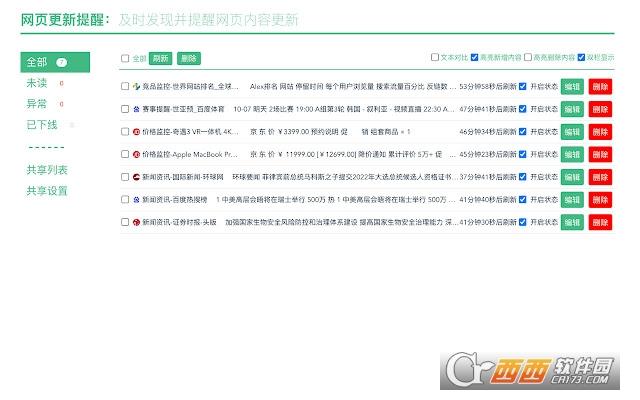Edit the 奇遇3 VR一体机 price task
The width and height of the screenshot is (640, 400).
click(x=572, y=132)
